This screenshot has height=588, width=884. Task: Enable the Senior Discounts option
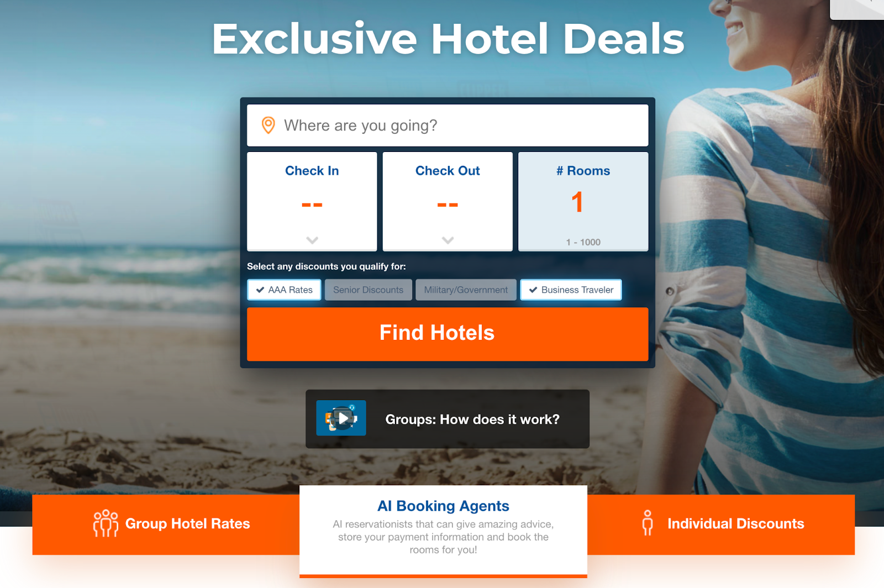coord(369,290)
